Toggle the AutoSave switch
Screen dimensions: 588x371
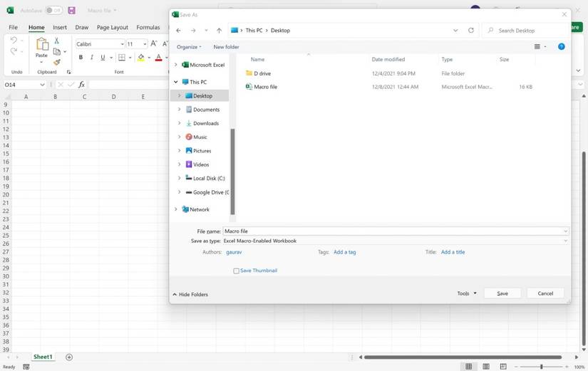point(53,11)
